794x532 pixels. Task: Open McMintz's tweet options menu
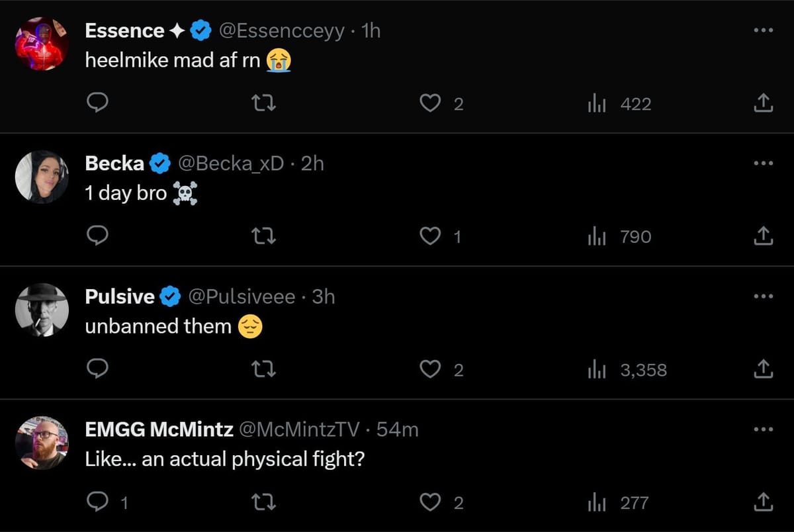click(x=763, y=429)
